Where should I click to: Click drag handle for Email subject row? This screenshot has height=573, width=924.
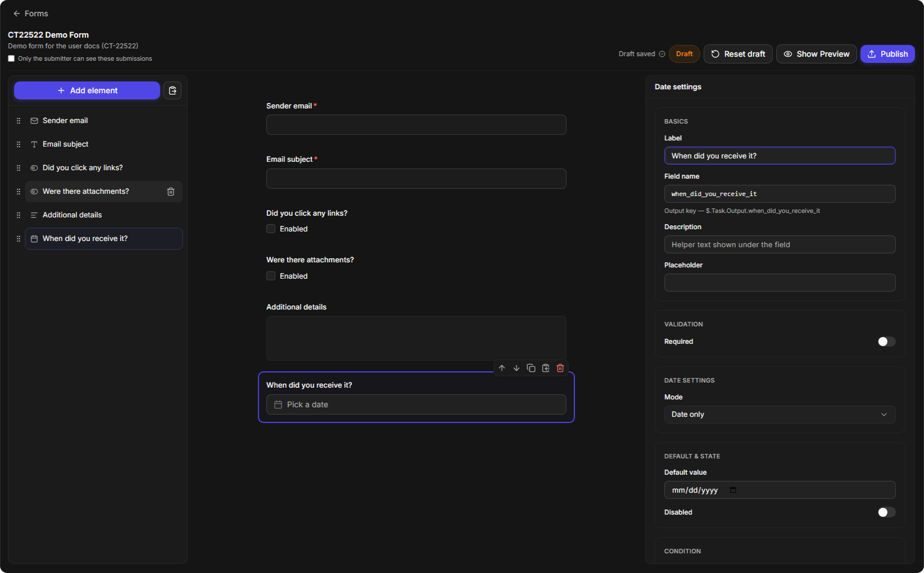19,144
